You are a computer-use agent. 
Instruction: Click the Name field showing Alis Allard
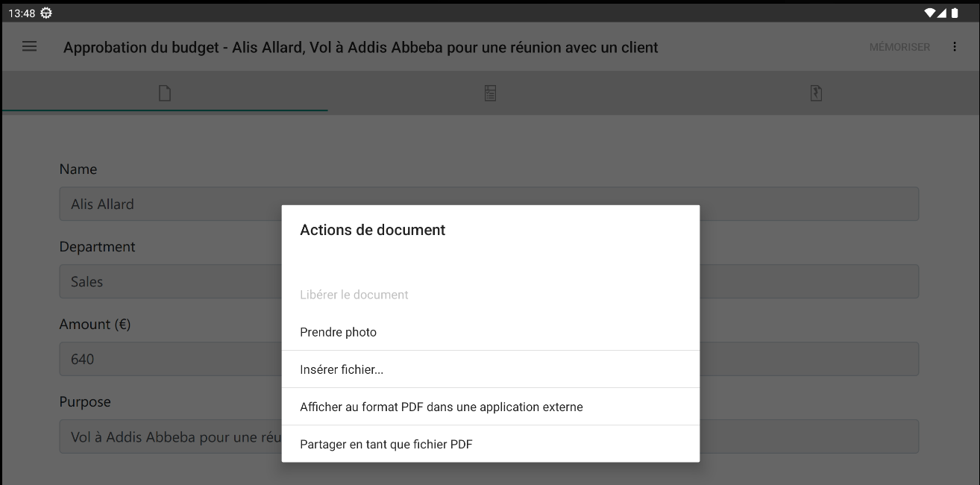[149, 204]
